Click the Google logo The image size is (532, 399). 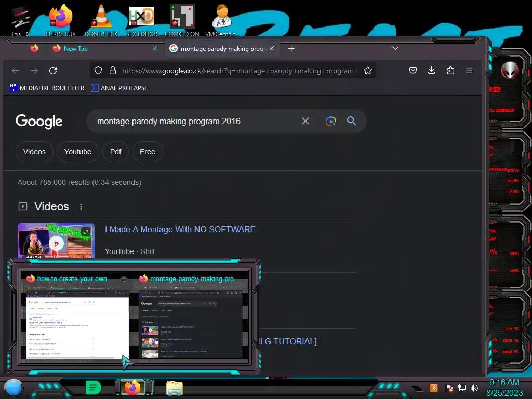tap(39, 122)
